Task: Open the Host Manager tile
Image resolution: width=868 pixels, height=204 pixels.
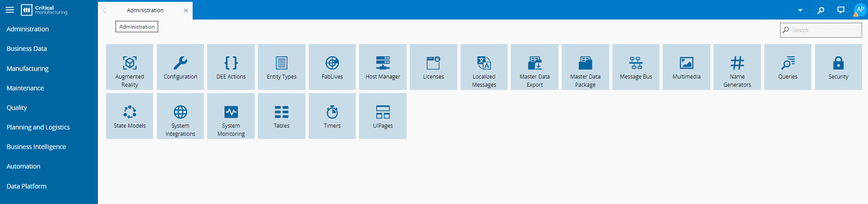Action: click(x=383, y=67)
